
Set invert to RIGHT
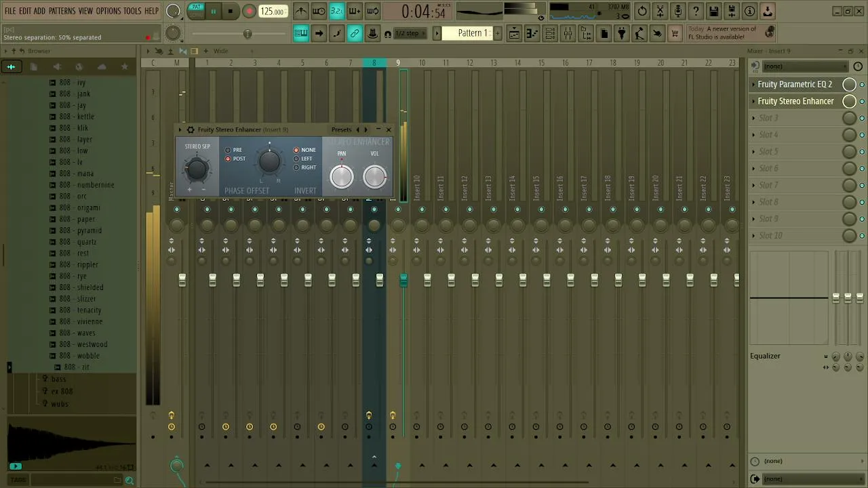click(x=296, y=167)
